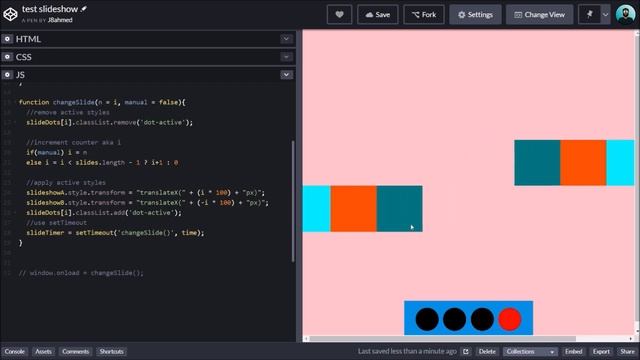Click orange square in right slideshow
Viewport: 640px width, 360px height.
583,162
